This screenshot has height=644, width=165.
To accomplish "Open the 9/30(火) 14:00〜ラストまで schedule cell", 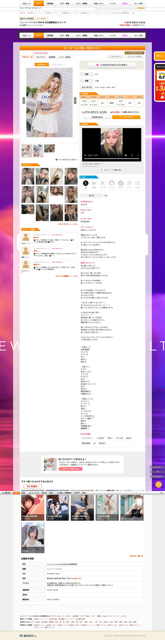I will coord(84,103).
